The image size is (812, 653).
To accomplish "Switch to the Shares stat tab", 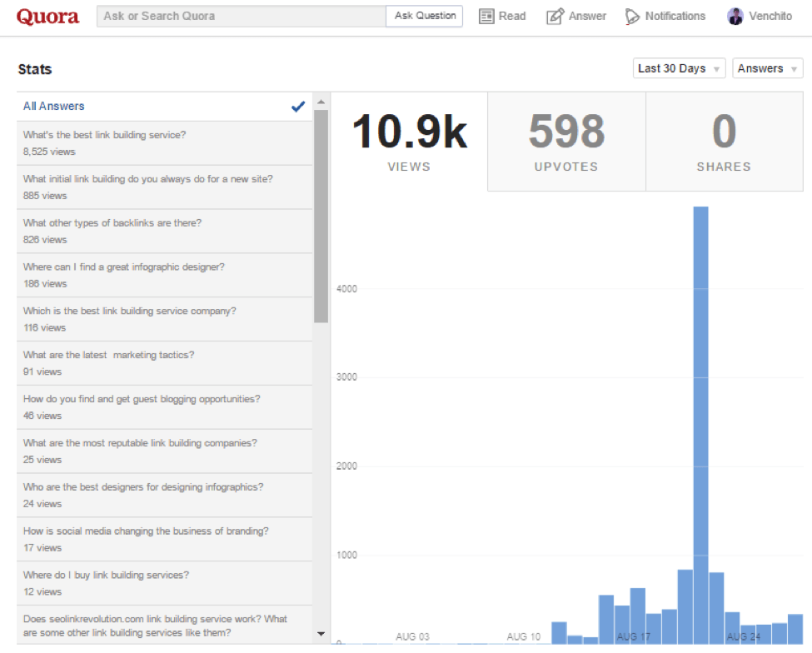I will [x=724, y=142].
